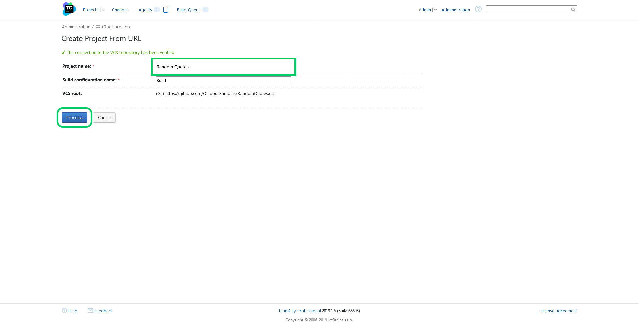Click the JetBrains copyright text
The image size is (644, 334).
click(x=319, y=320)
